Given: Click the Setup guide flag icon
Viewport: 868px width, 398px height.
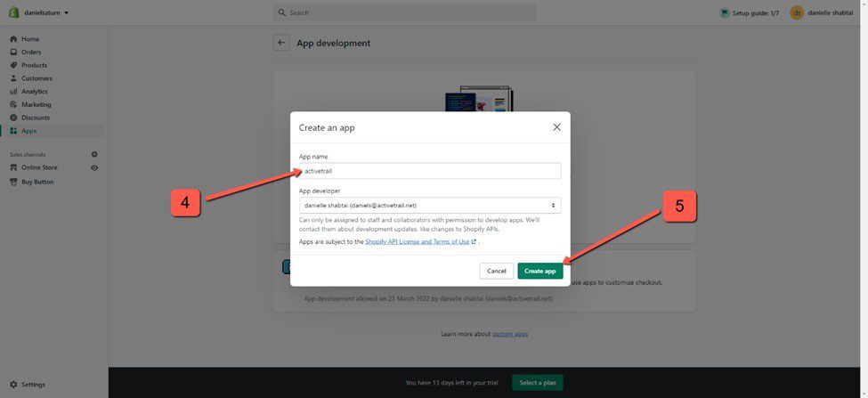Looking at the screenshot, I should click(x=724, y=12).
